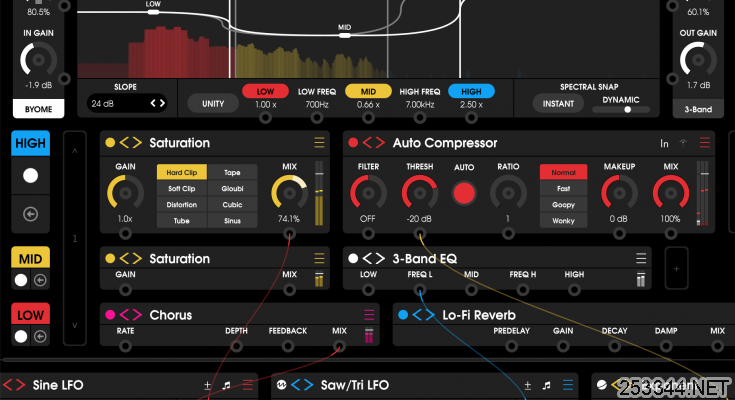This screenshot has width=735, height=400.
Task: Open the second Saturation module menu icon
Action: coord(319,258)
